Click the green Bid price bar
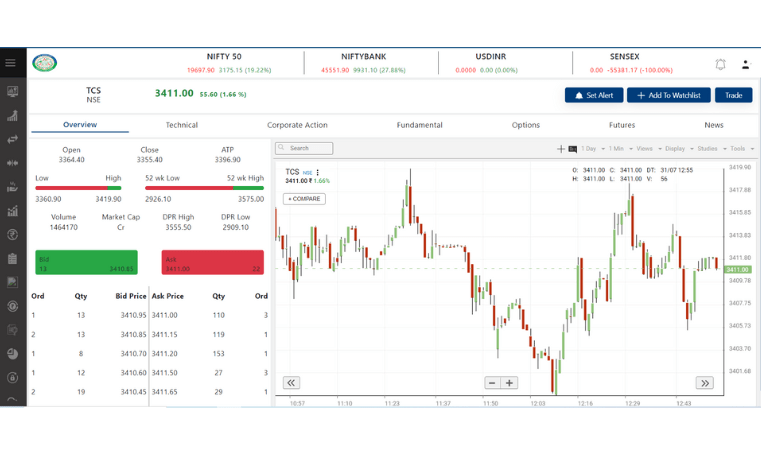 pos(86,262)
